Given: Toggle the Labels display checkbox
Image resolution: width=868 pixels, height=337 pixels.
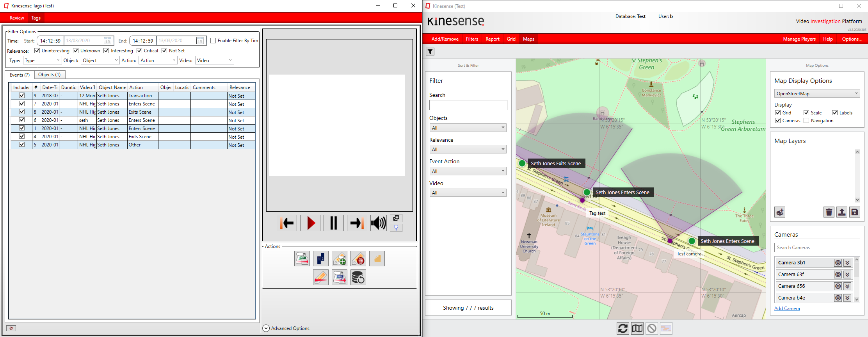Looking at the screenshot, I should point(835,113).
